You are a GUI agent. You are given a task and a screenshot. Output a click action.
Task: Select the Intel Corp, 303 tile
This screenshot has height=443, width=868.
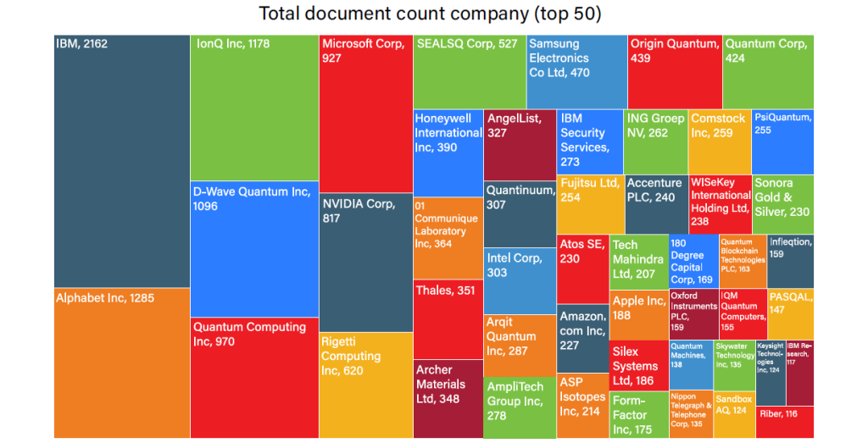[520, 281]
